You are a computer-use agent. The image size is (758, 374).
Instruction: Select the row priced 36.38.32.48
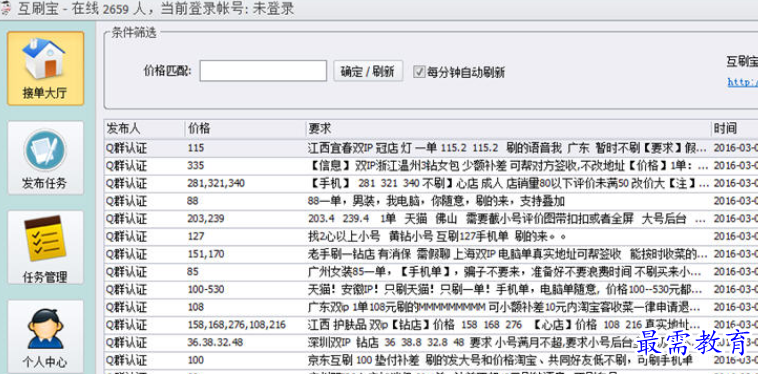click(431, 343)
